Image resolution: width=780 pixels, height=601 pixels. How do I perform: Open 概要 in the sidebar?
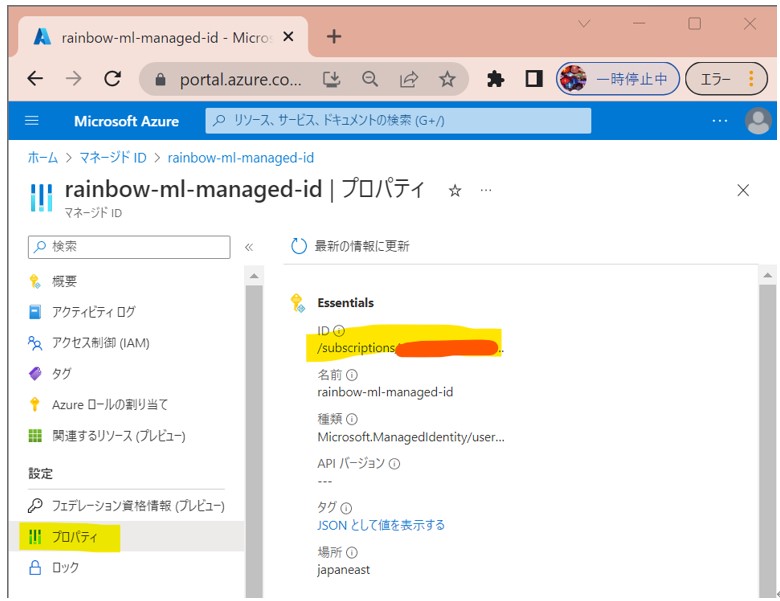pyautogui.click(x=65, y=281)
